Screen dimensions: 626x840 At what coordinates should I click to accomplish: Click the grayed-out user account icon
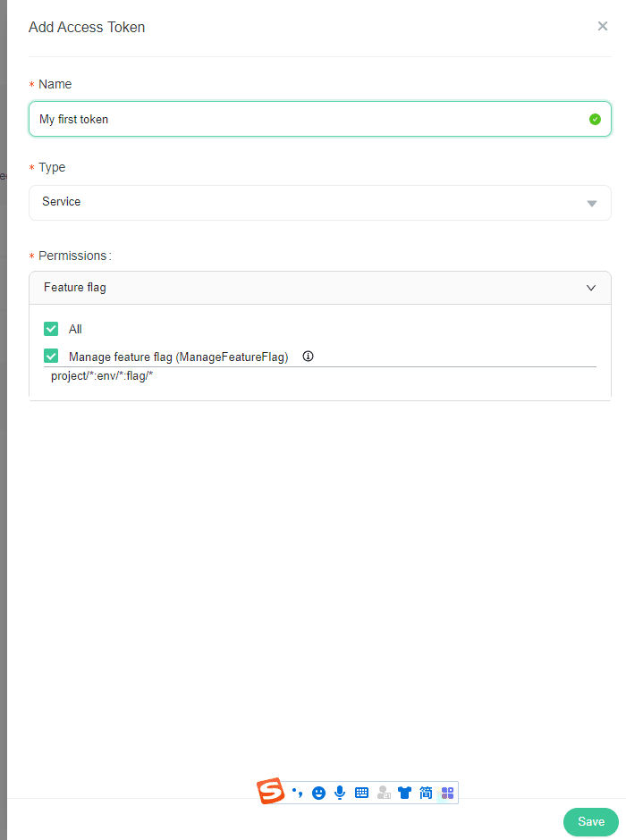click(x=384, y=793)
